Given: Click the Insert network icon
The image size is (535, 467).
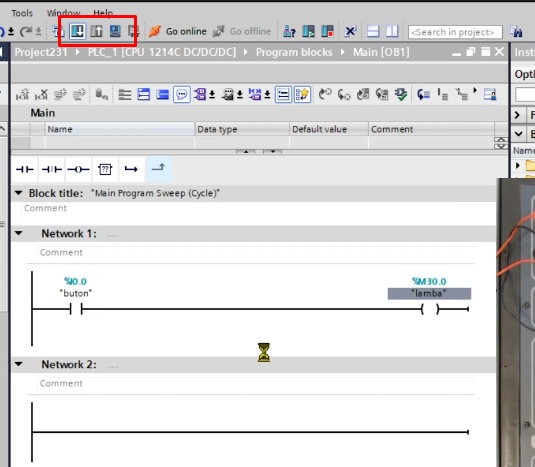Looking at the screenshot, I should pos(22,94).
